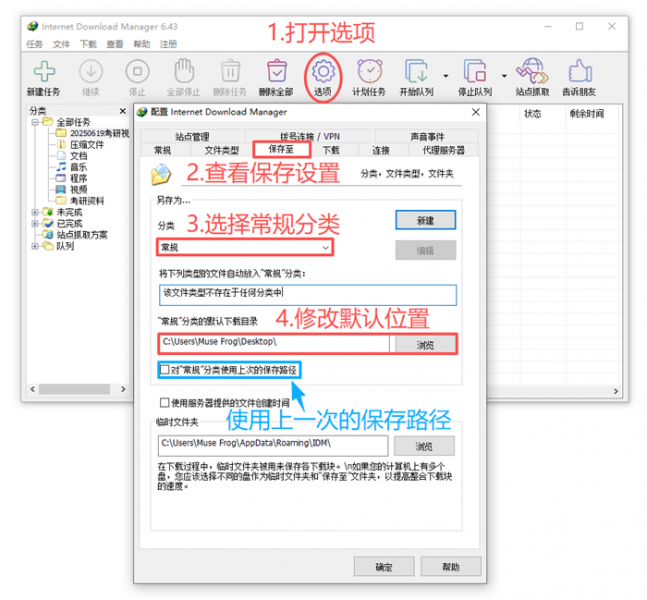This screenshot has width=647, height=600.
Task: Toggle 对"常规"分类使用上次的保存路径 checkbox
Action: pos(165,369)
